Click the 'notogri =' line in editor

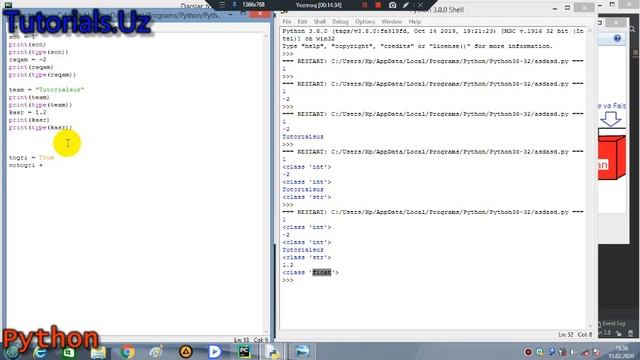point(26,165)
